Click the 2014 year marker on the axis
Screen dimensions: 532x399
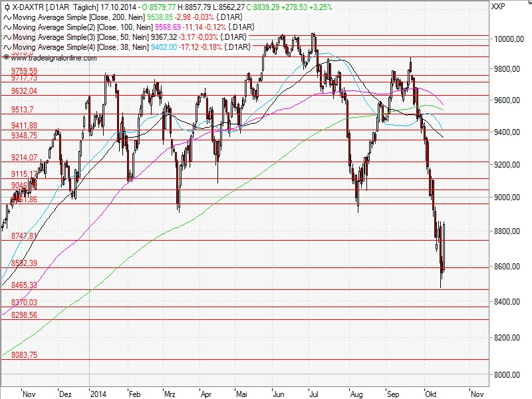(98, 394)
